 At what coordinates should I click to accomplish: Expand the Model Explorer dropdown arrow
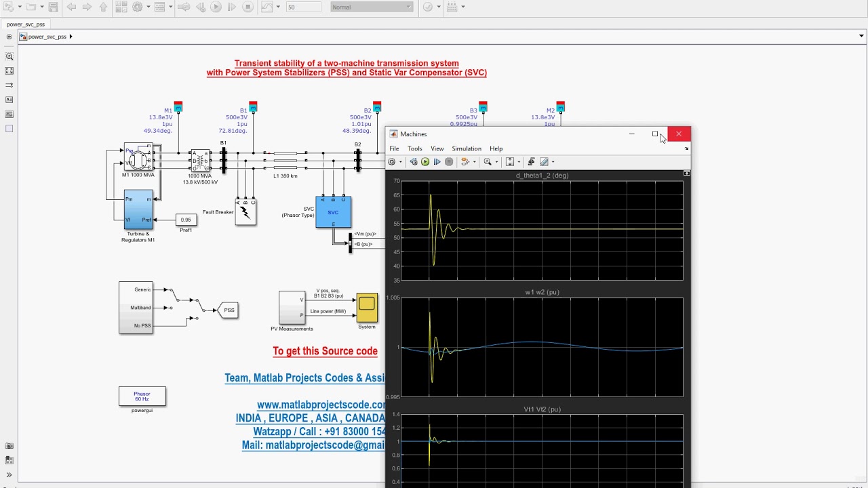[x=171, y=7]
